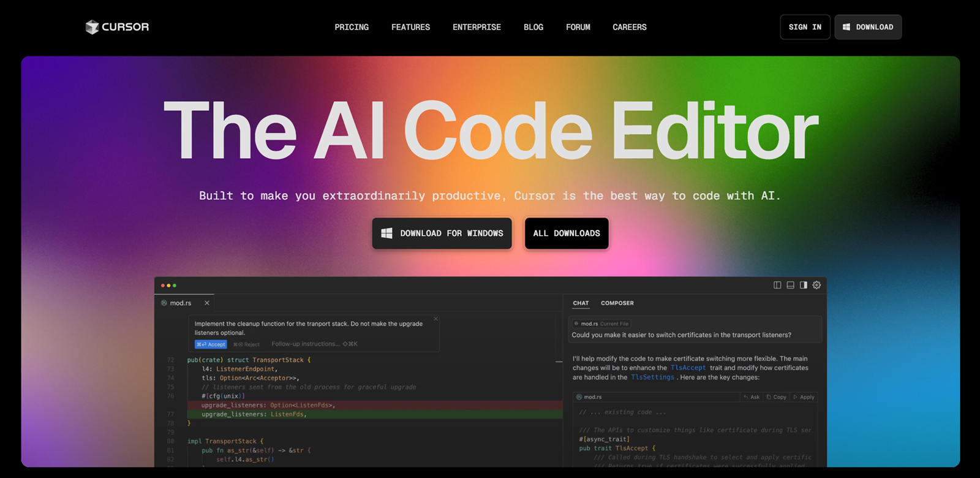The height and width of the screenshot is (478, 980).
Task: Switch to the Chat tab
Action: pyautogui.click(x=581, y=303)
